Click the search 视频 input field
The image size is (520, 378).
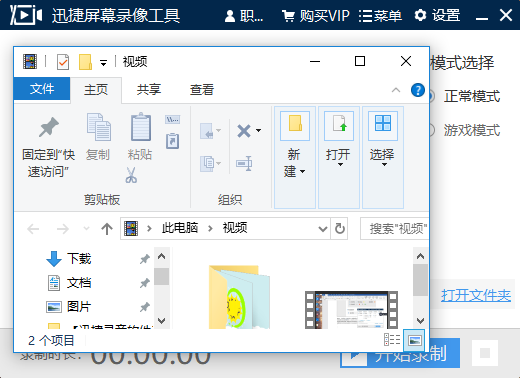tap(395, 228)
